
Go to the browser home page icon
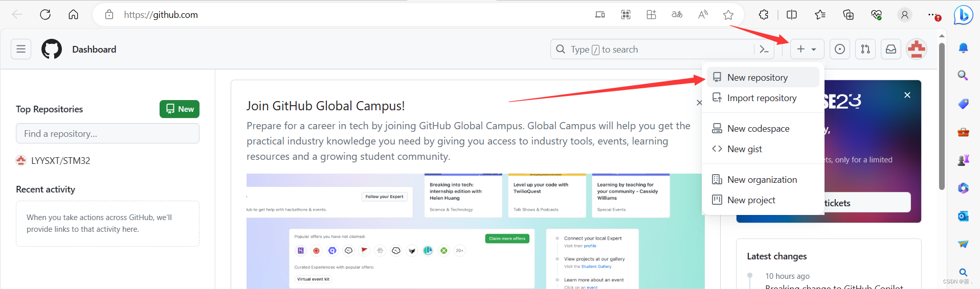pos(73,15)
